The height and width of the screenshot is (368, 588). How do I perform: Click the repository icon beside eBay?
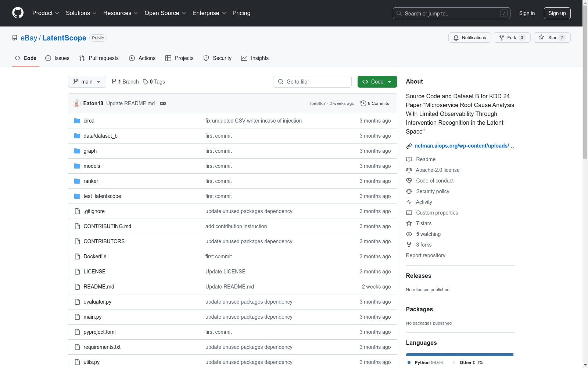[15, 38]
